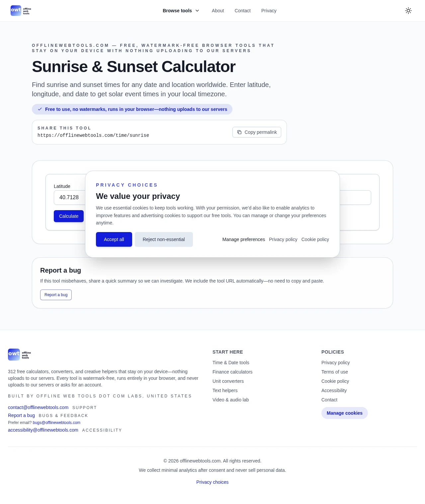The image size is (425, 504).
Task: Open Time & Date tools footer link
Action: (x=231, y=363)
